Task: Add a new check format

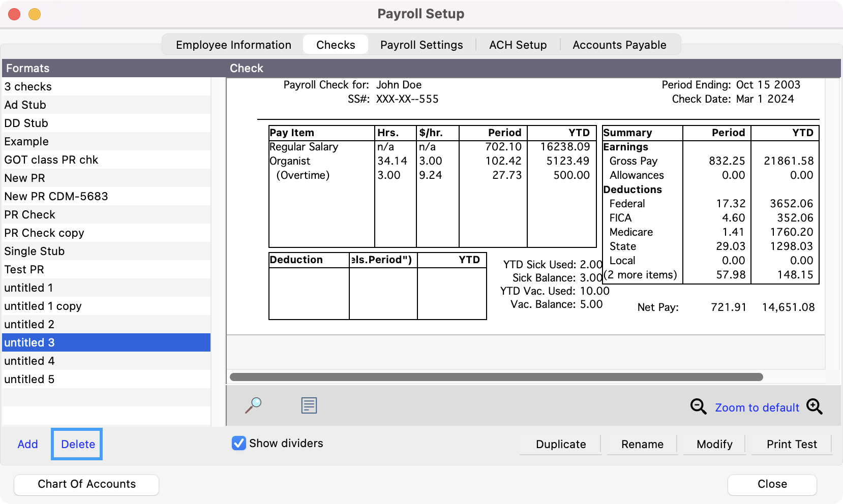Action: (27, 445)
